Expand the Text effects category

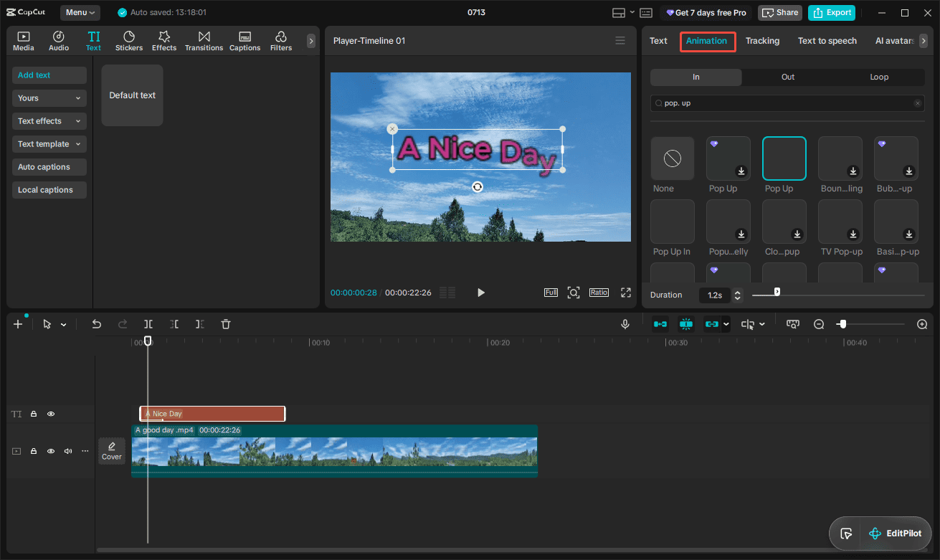point(49,121)
